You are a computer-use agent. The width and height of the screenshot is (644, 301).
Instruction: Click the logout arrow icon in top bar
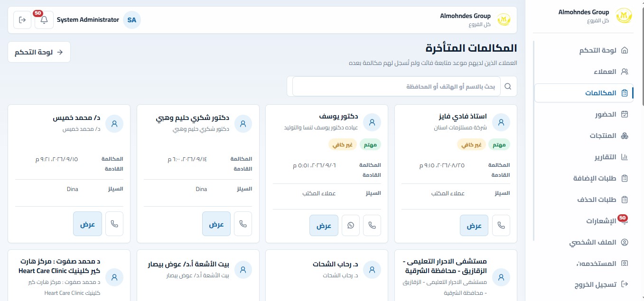pyautogui.click(x=22, y=20)
